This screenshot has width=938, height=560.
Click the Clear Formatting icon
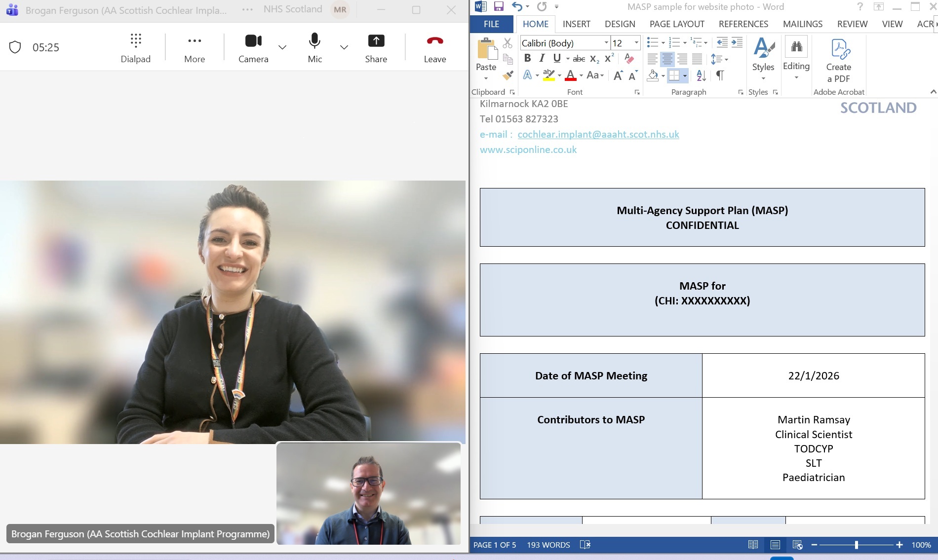tap(629, 59)
